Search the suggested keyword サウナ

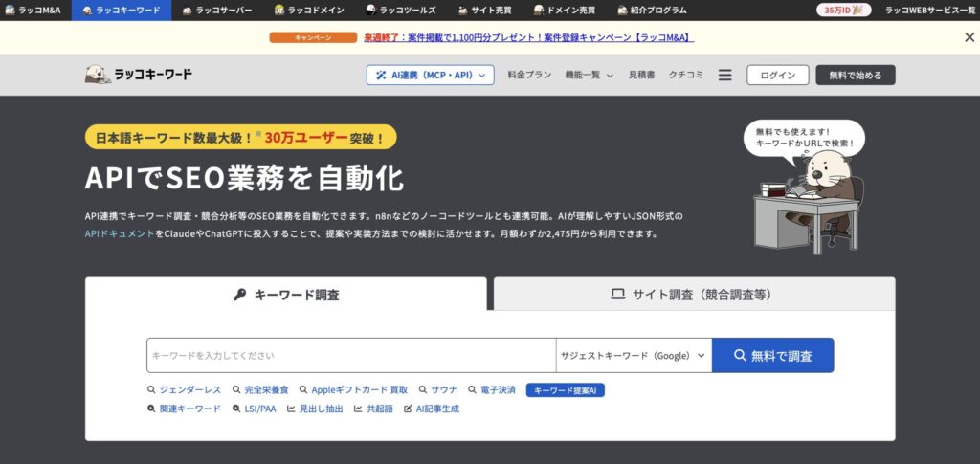tap(438, 389)
